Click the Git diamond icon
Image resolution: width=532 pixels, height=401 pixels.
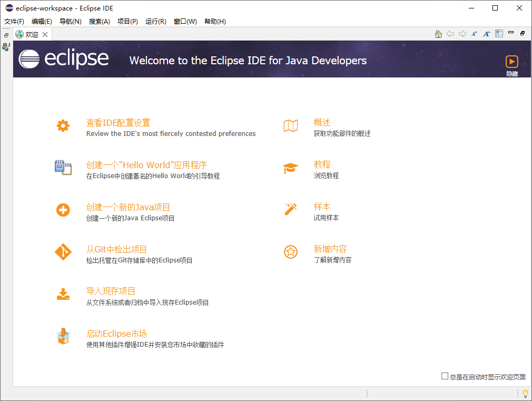[63, 252]
